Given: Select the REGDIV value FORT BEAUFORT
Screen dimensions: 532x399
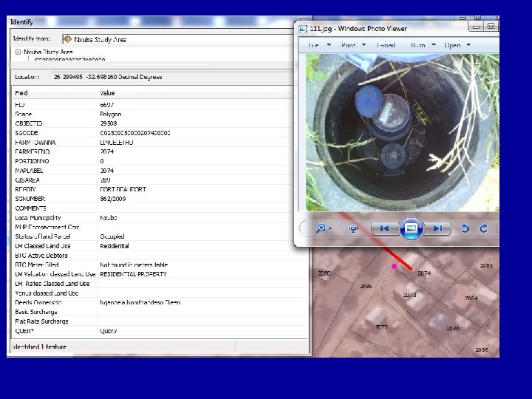Looking at the screenshot, I should (123, 189).
